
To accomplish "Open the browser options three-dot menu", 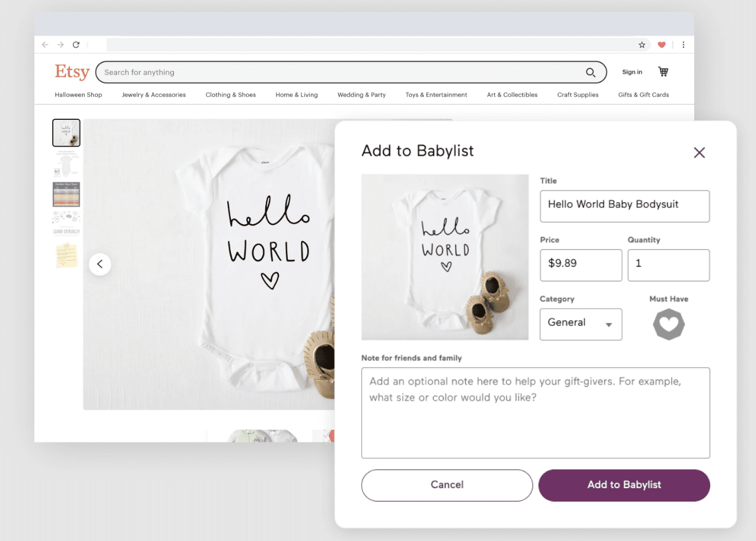I will tap(683, 44).
